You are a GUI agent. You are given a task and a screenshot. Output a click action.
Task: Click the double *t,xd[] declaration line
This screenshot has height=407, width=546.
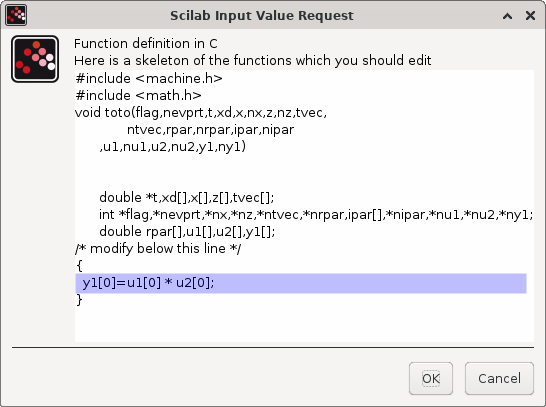coord(187,198)
